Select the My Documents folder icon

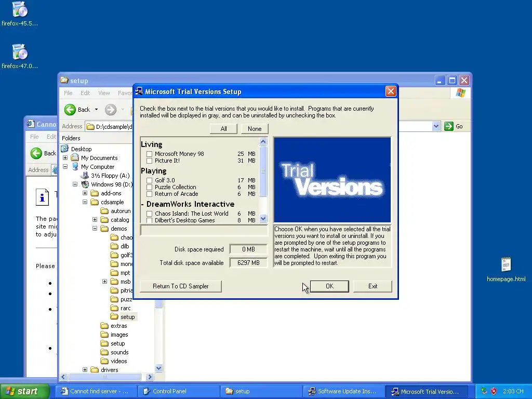(75, 158)
